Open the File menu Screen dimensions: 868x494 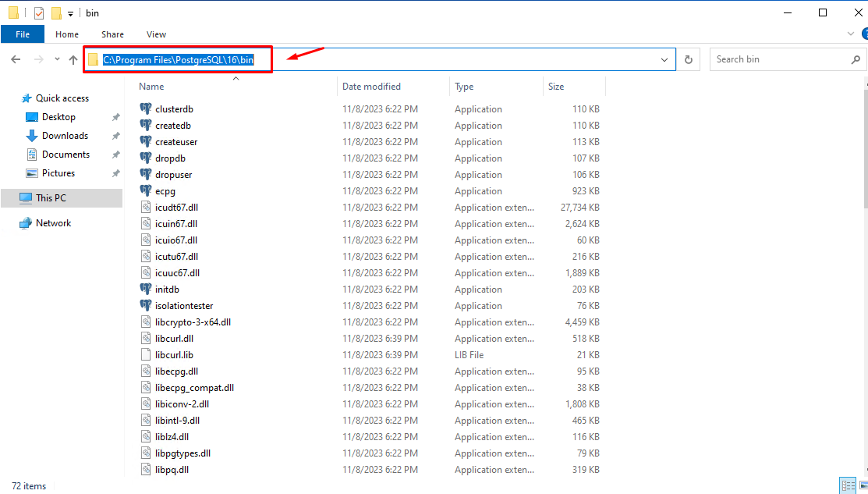point(23,34)
